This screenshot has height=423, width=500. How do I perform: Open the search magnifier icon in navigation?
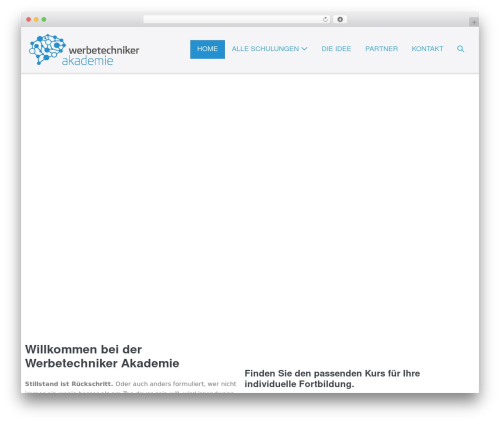pyautogui.click(x=460, y=49)
